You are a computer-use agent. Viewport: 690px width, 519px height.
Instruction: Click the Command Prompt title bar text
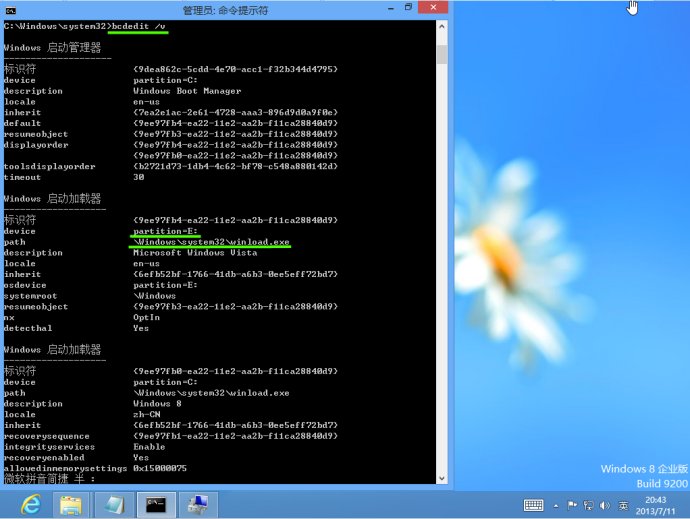[225, 10]
